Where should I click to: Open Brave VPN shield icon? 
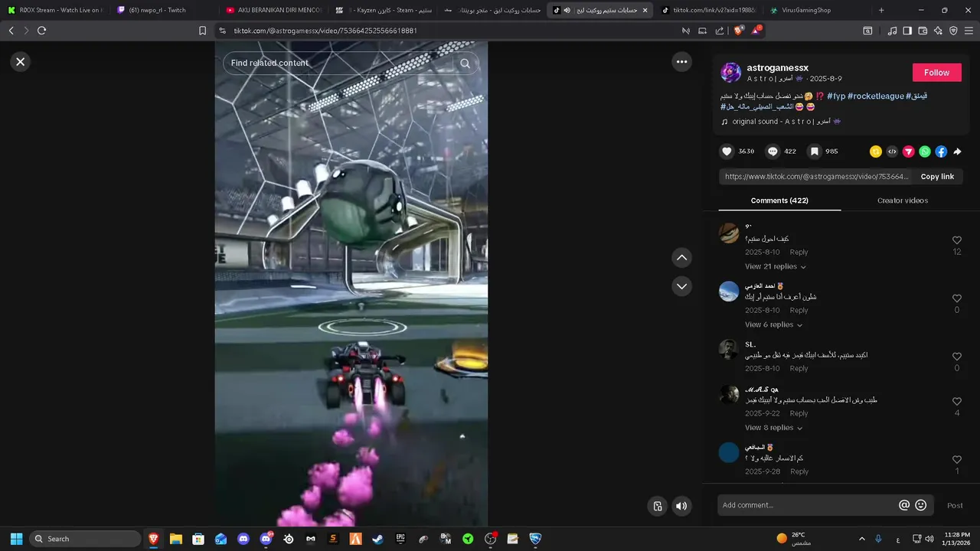[x=953, y=31]
